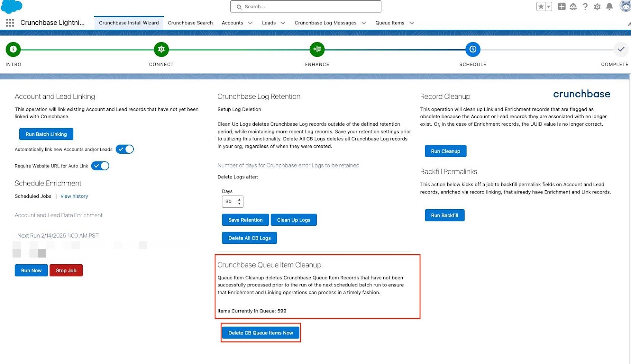Click the Days number field
This screenshot has width=631, height=364.
[x=233, y=201]
